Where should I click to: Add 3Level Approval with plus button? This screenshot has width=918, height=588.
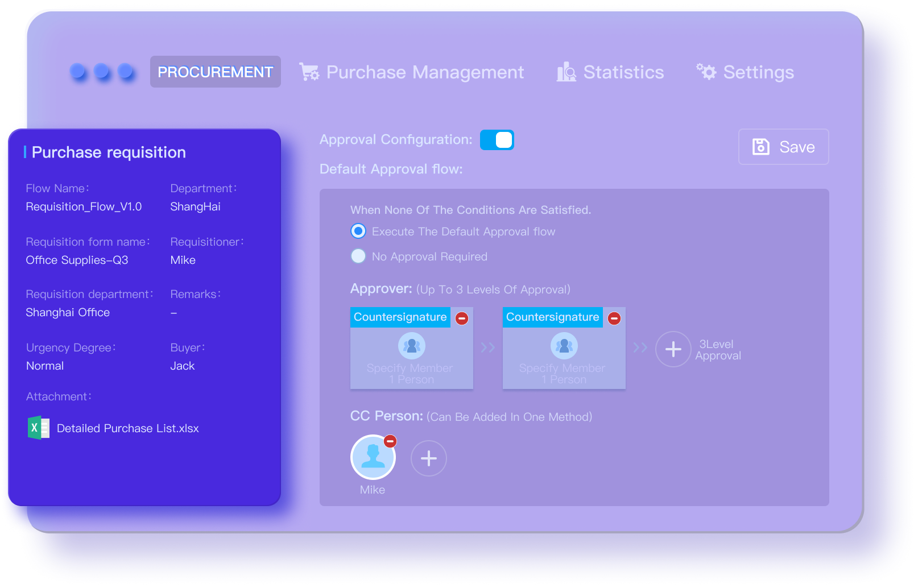coord(673,349)
